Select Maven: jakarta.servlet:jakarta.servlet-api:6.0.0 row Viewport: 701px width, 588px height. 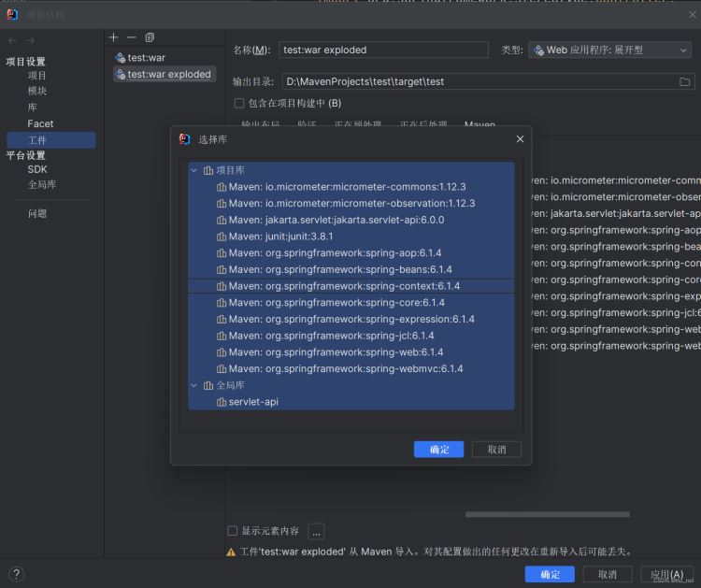[x=351, y=220]
